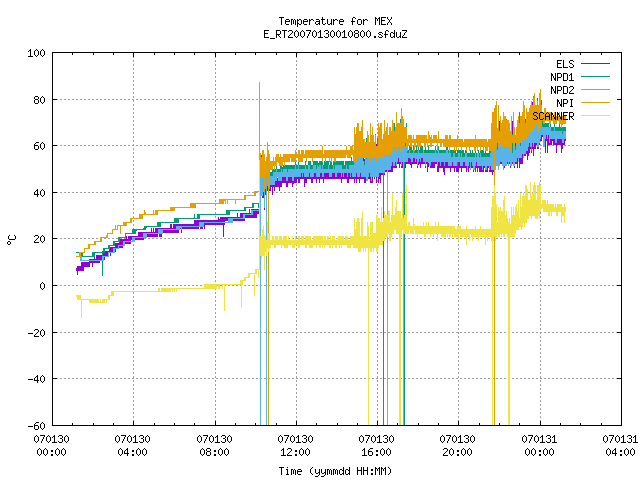Click x-axis label 070130 16:00
The image size is (640, 480).
click(376, 446)
